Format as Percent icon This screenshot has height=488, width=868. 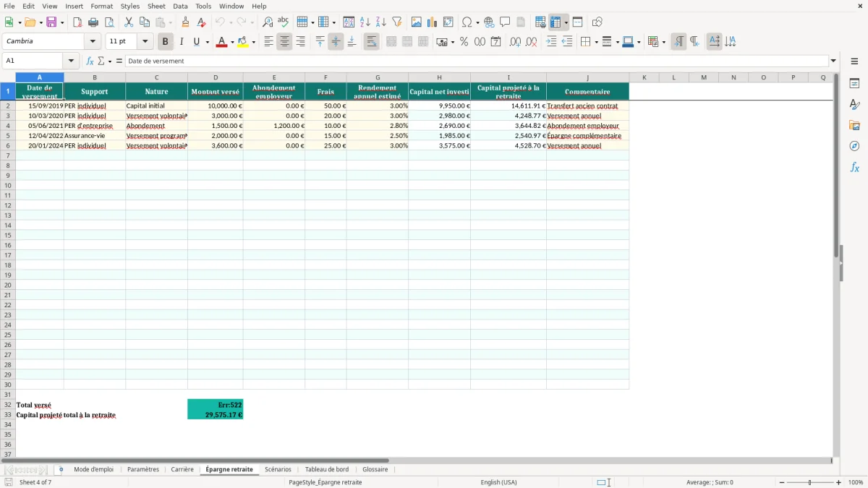tap(464, 42)
